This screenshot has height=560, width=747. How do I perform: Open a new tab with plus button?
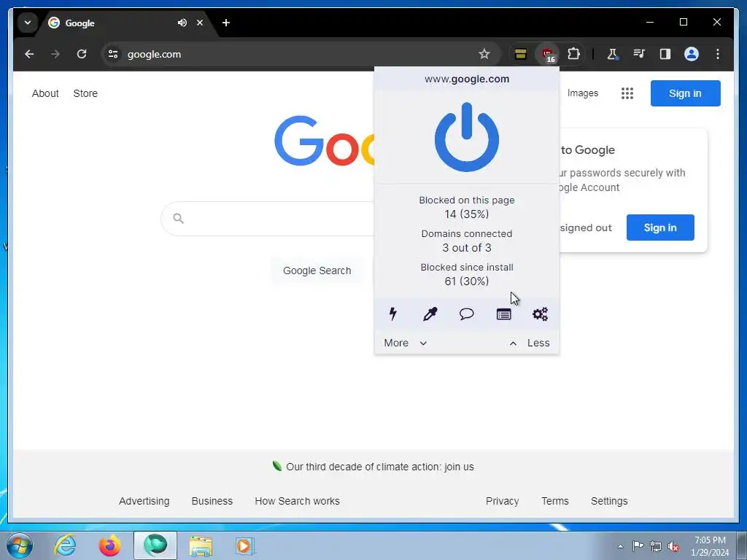pyautogui.click(x=226, y=23)
